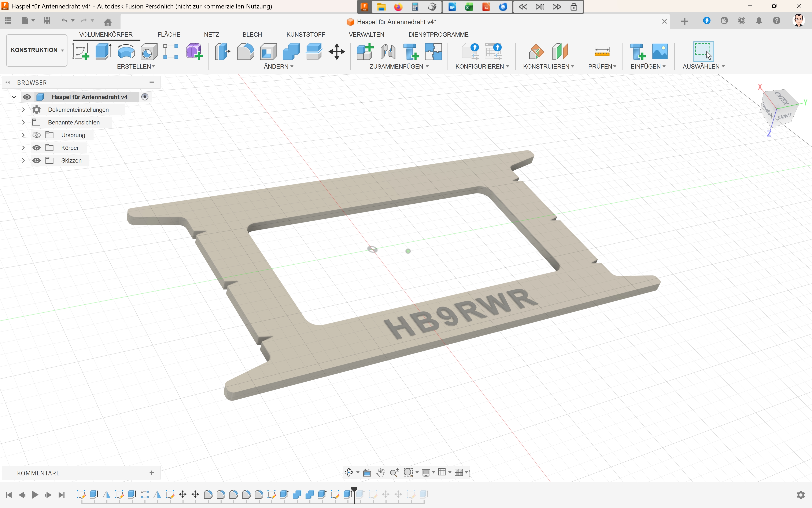Viewport: 812px width, 508px height.
Task: Toggle visibility of root component
Action: pos(27,97)
